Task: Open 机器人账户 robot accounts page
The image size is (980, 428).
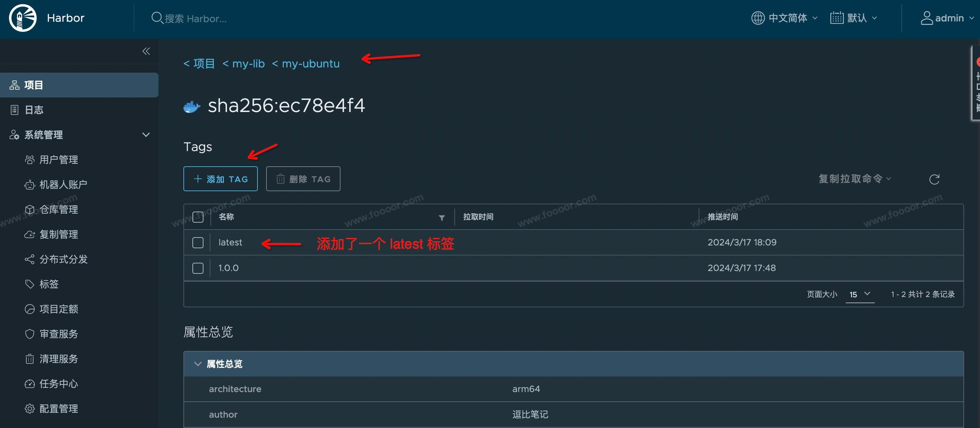Action: tap(63, 185)
